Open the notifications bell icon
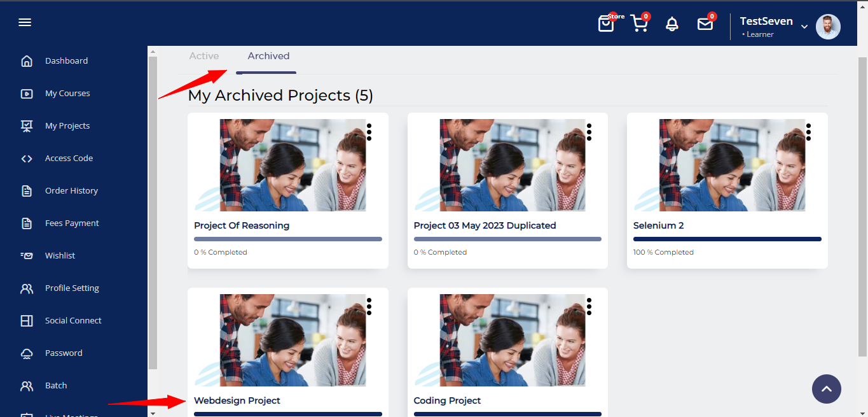The image size is (868, 417). (x=672, y=24)
